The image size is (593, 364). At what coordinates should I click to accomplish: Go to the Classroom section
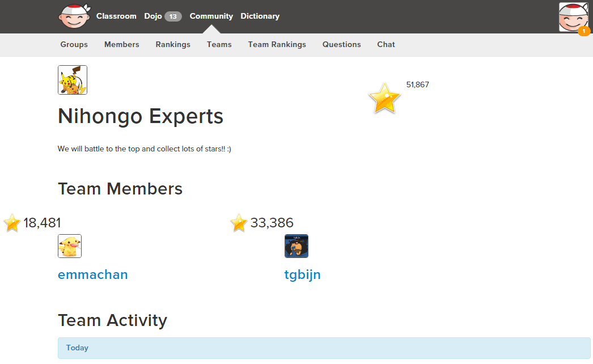pos(116,16)
